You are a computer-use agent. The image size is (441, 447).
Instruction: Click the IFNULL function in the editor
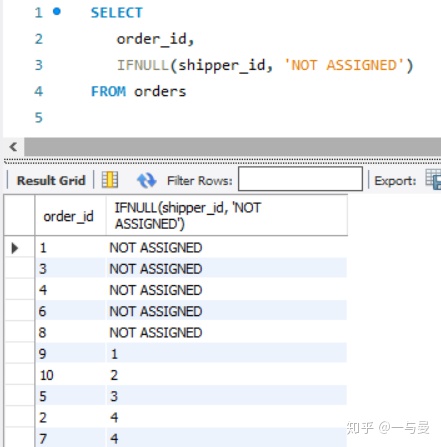[x=143, y=65]
